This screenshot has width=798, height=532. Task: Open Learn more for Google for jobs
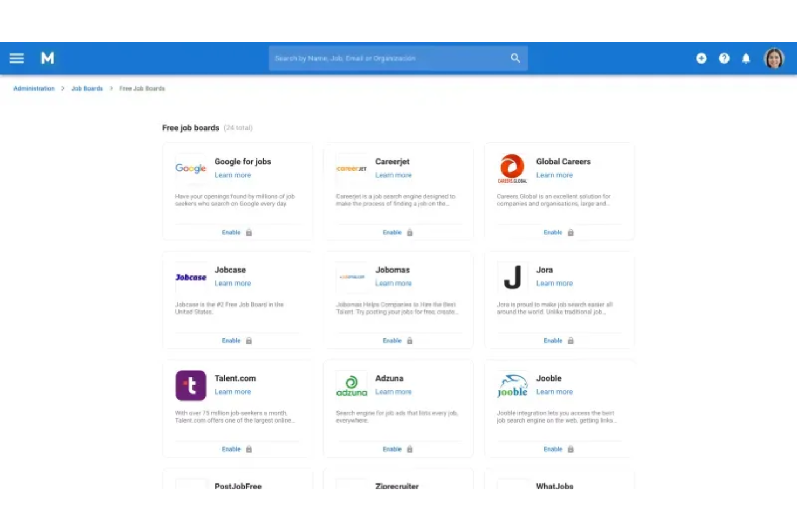232,175
